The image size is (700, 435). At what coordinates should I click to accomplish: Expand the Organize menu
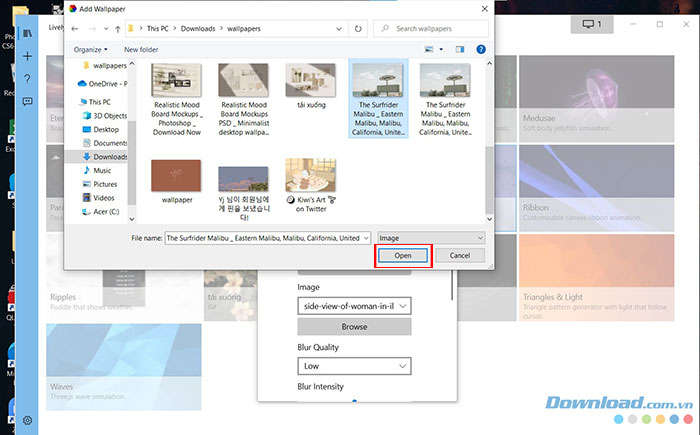click(91, 48)
